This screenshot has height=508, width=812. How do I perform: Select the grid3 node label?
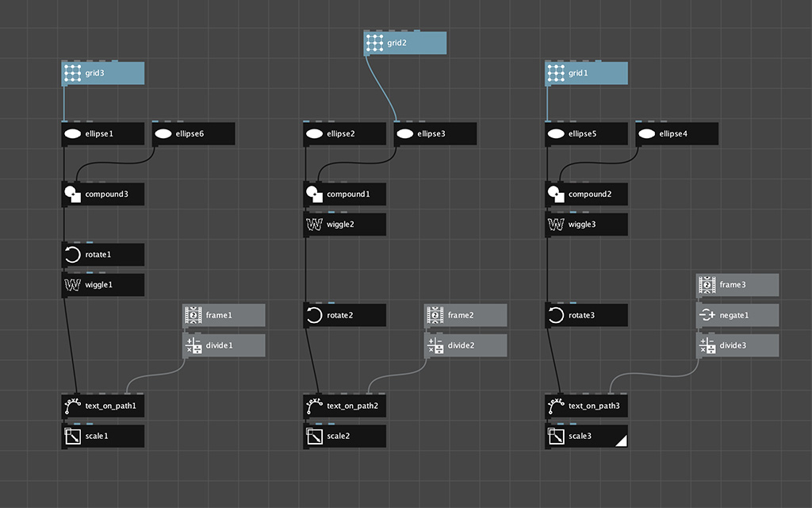[x=95, y=73]
